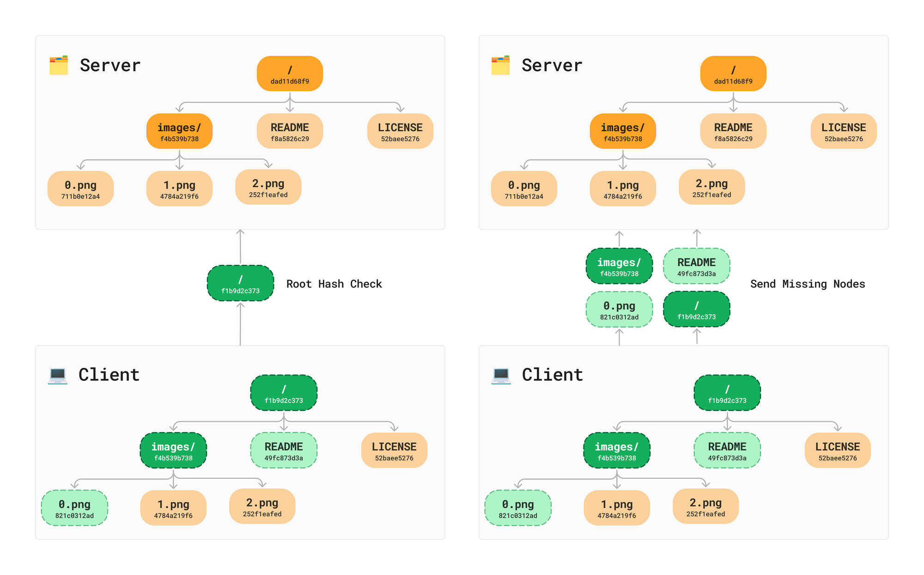Click the folder icon beside left Server title

(59, 65)
